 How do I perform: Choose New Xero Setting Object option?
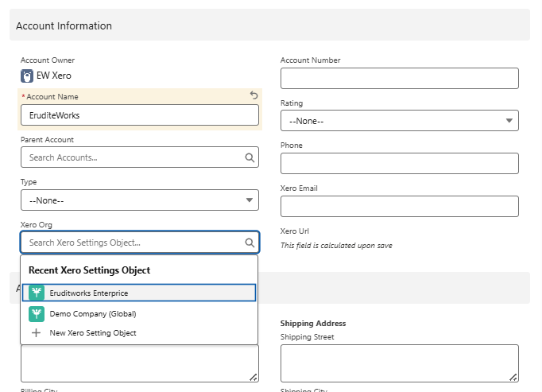point(139,333)
